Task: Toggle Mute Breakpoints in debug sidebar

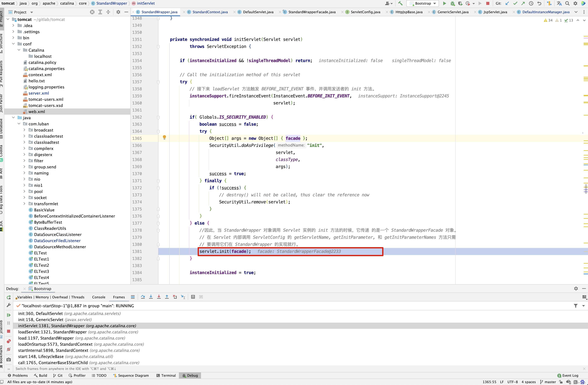Action: click(9, 350)
